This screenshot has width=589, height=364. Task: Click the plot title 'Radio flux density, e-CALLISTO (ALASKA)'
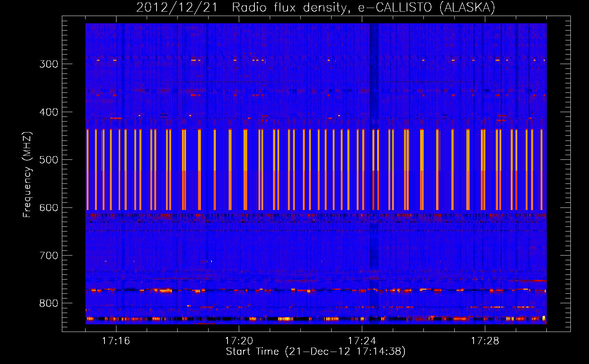point(363,8)
